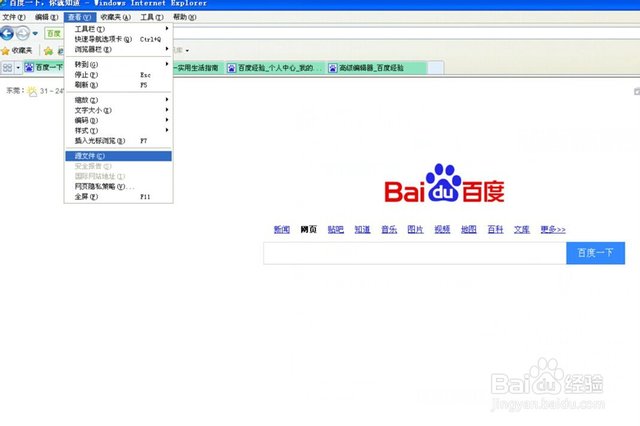640x426 pixels.
Task: Open the 知道 link
Action: click(x=362, y=229)
